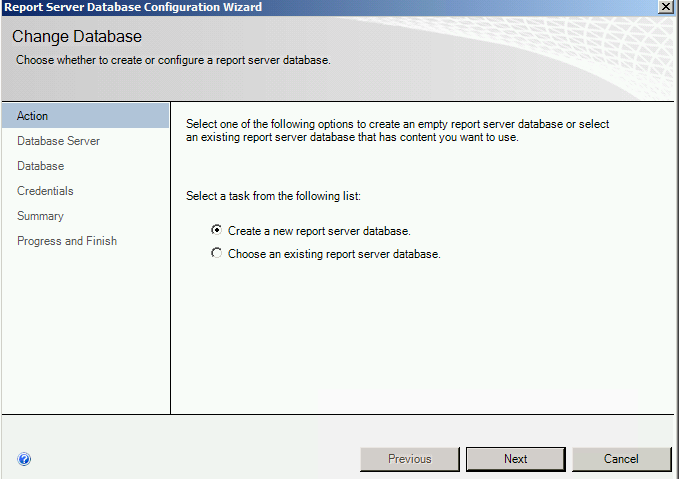Open the Summary step
679x479 pixels.
tap(40, 216)
